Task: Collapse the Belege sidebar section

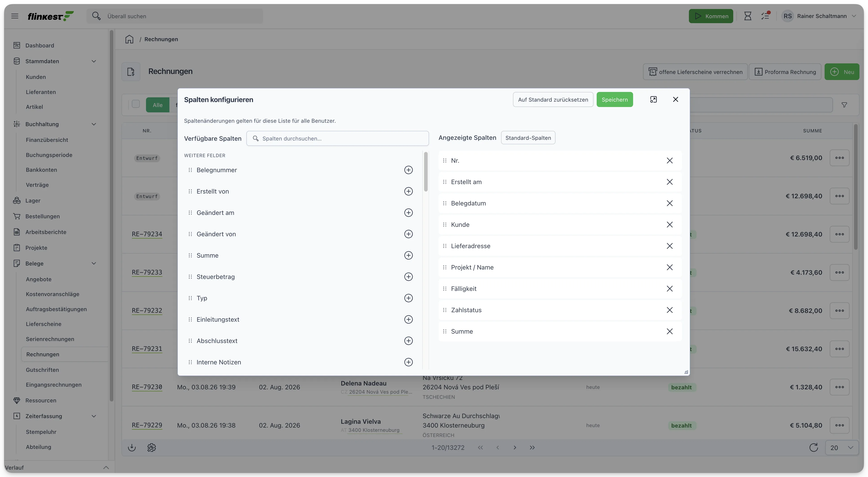Action: click(94, 264)
